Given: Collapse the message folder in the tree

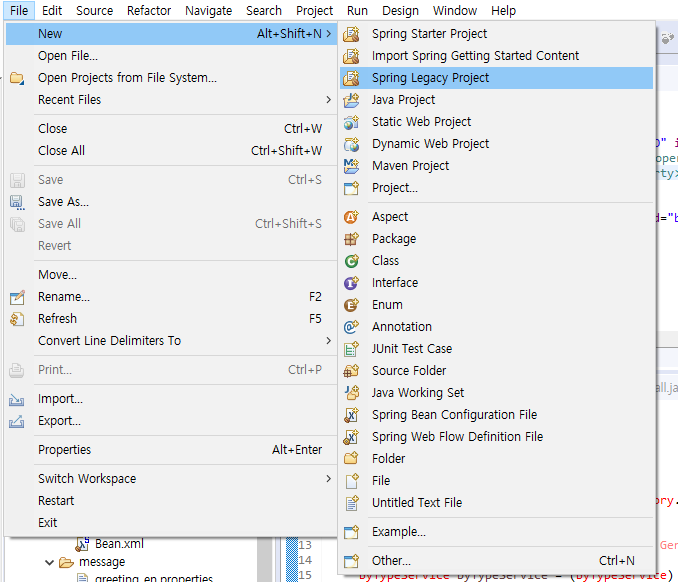Looking at the screenshot, I should click(49, 562).
